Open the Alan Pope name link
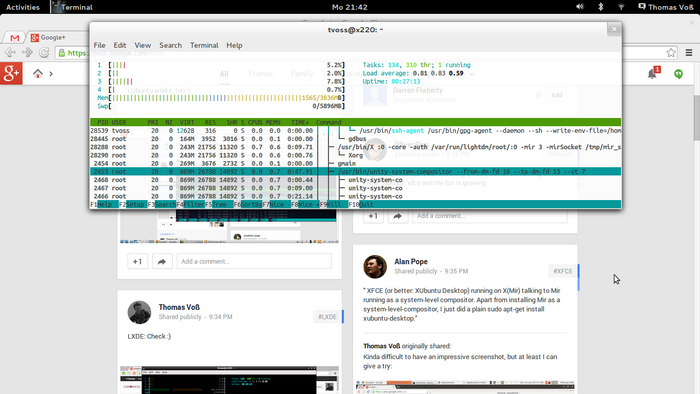Viewport: 700px width, 394px height. [411, 261]
